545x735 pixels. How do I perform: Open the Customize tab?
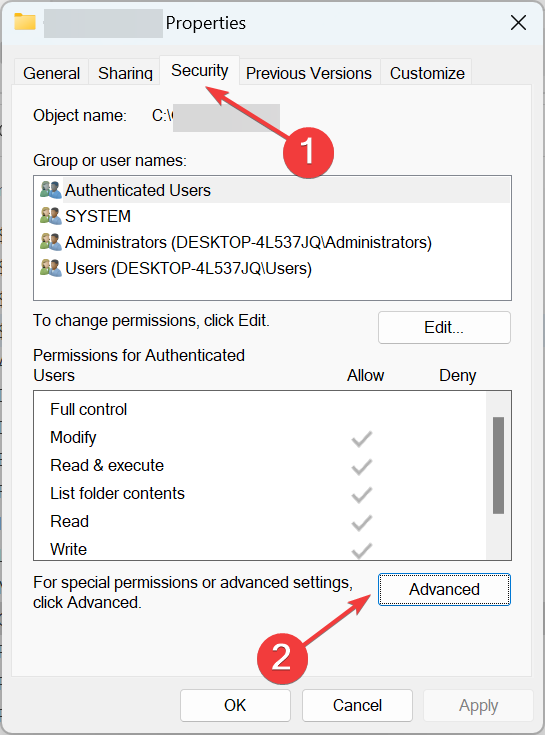pyautogui.click(x=427, y=73)
